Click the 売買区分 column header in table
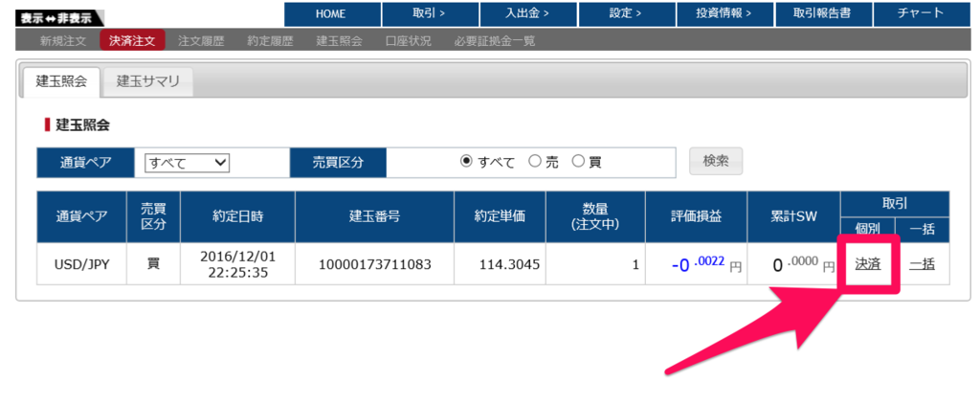This screenshot has width=980, height=405. coord(153,217)
